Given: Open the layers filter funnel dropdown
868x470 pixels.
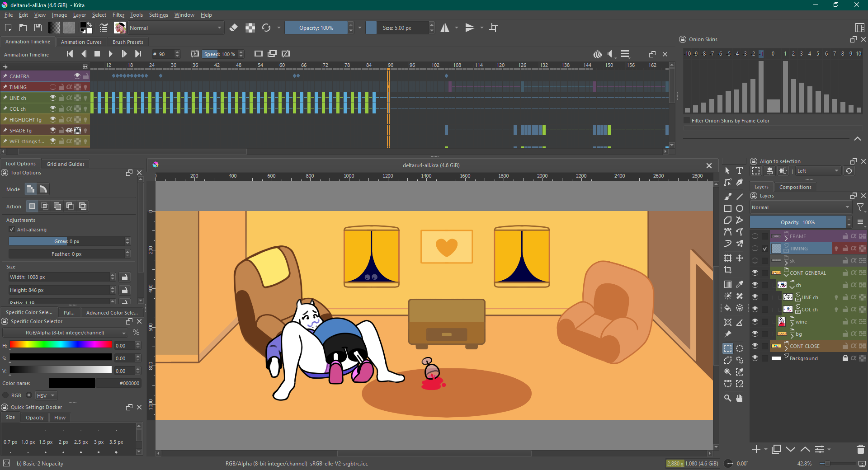Looking at the screenshot, I should click(x=861, y=207).
